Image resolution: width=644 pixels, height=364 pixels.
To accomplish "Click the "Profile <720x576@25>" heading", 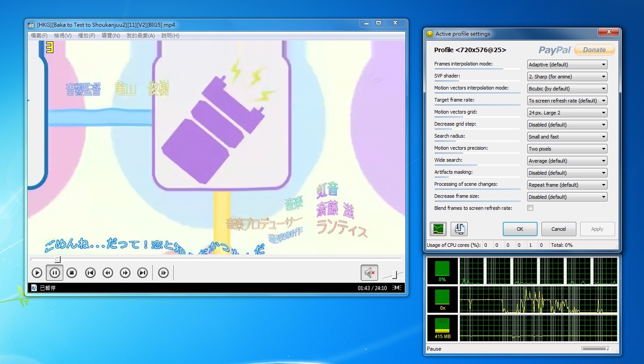I will click(x=470, y=50).
